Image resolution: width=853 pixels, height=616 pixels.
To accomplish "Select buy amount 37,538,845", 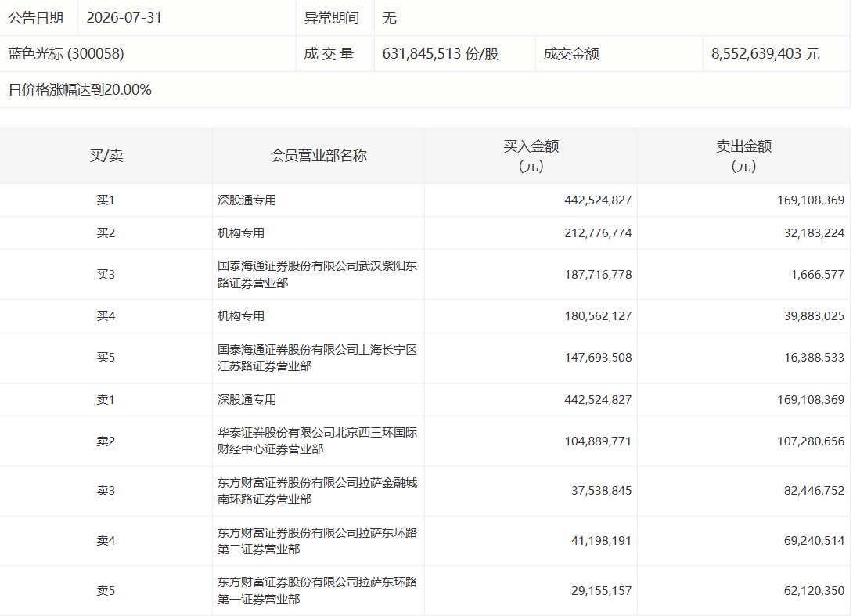I will pyautogui.click(x=601, y=491).
